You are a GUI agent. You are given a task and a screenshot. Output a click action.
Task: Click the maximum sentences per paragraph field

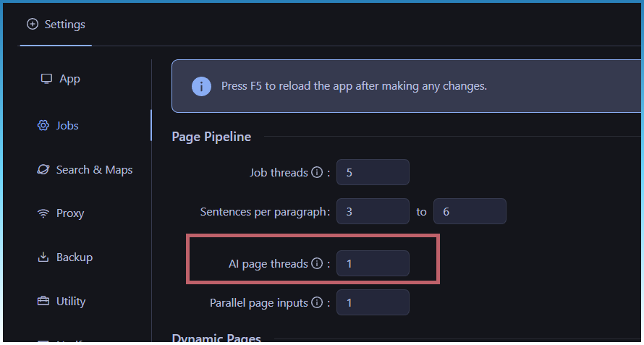coord(470,212)
